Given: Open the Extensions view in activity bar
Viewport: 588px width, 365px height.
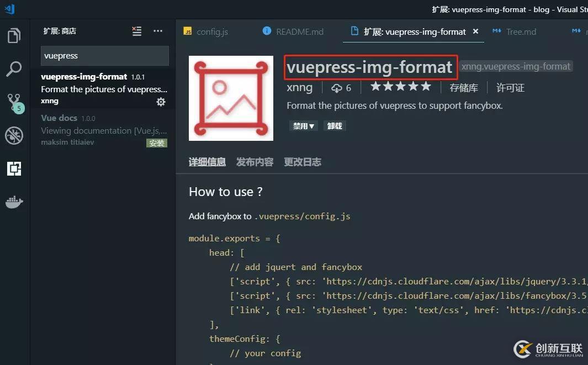Looking at the screenshot, I should coord(14,168).
